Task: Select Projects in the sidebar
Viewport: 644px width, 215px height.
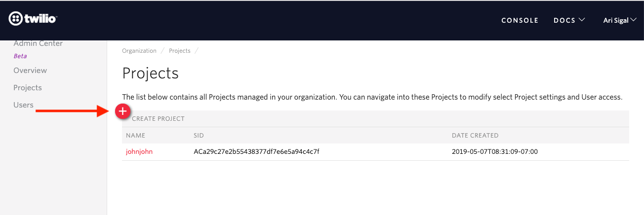Action: coord(28,88)
